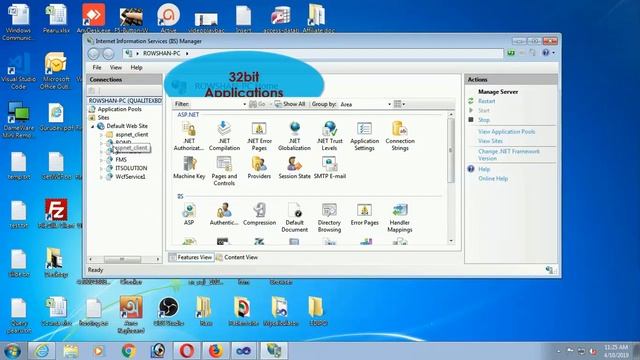This screenshot has width=640, height=360.
Task: Switch to Content View tab
Action: (237, 257)
